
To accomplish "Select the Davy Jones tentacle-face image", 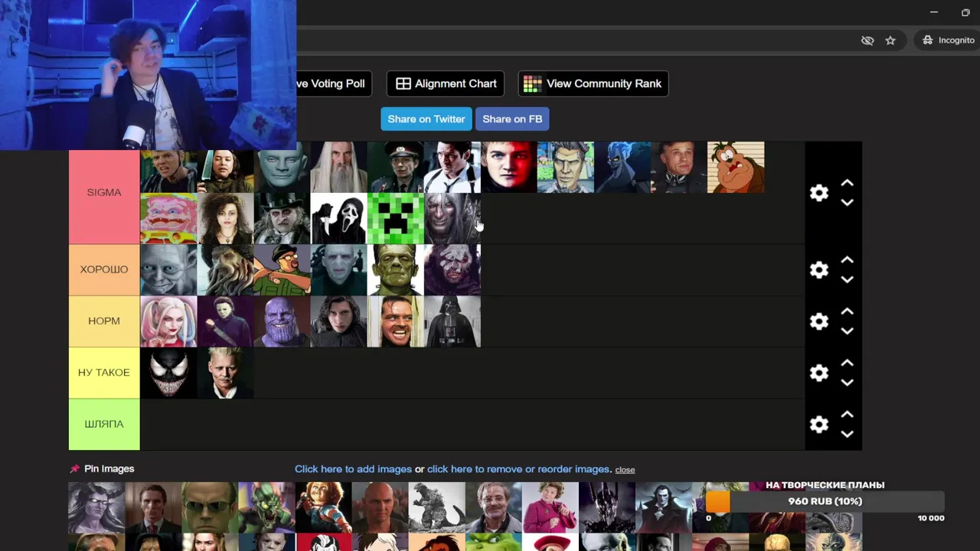I will click(226, 269).
